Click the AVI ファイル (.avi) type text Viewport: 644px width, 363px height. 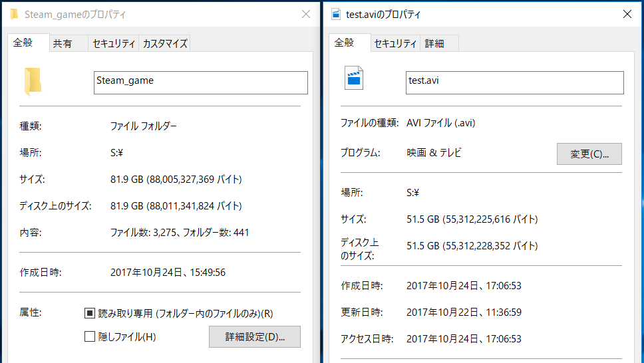(x=440, y=123)
